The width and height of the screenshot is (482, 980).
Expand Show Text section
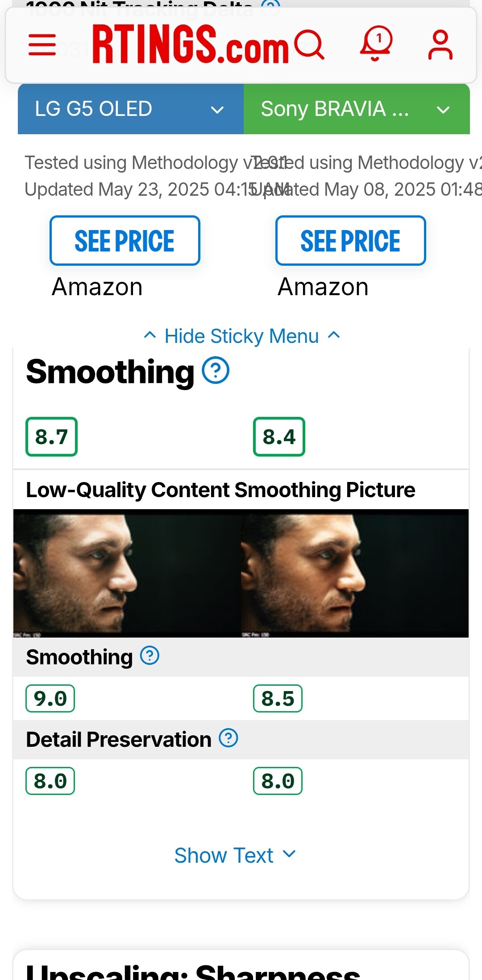point(235,855)
